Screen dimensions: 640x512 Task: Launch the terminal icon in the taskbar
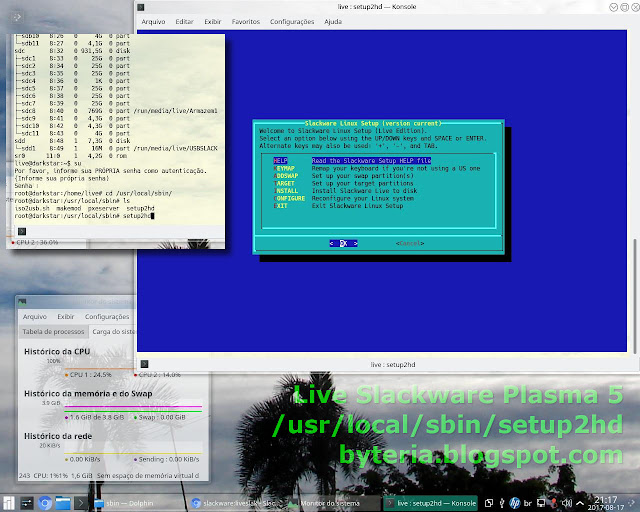pyautogui.click(x=81, y=503)
